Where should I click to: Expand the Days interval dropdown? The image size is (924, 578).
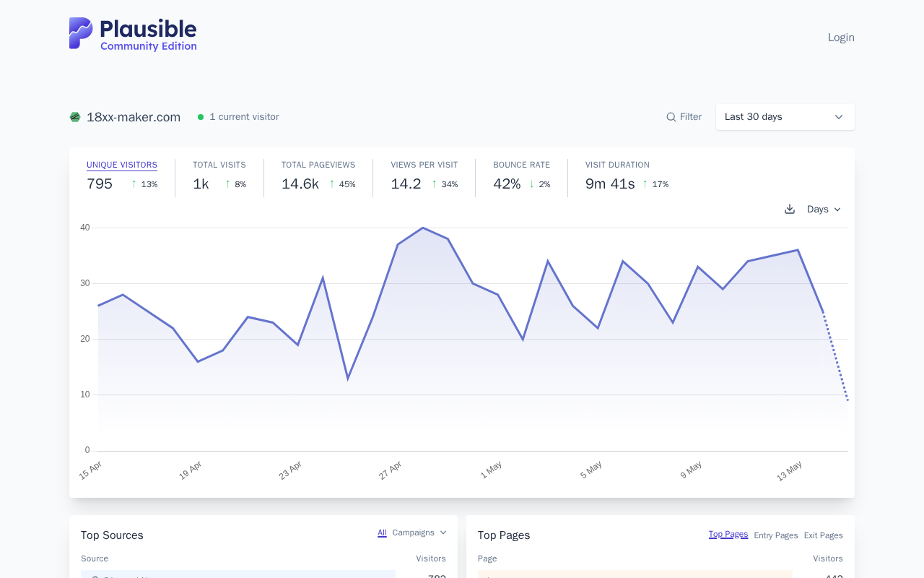click(824, 209)
